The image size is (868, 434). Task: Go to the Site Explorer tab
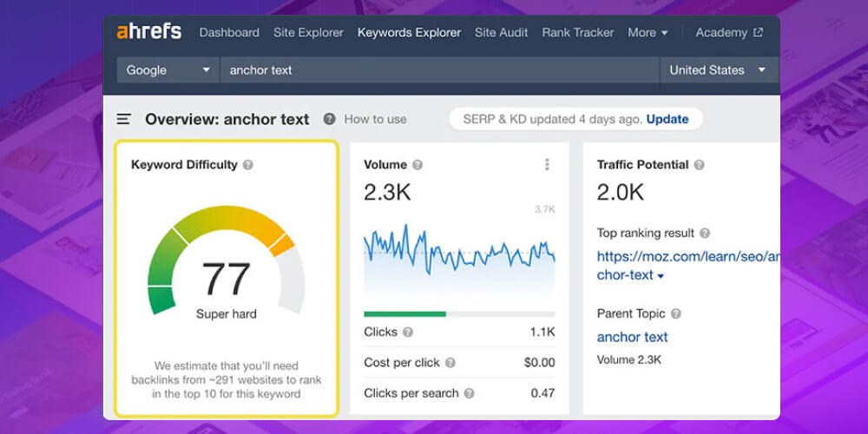308,33
